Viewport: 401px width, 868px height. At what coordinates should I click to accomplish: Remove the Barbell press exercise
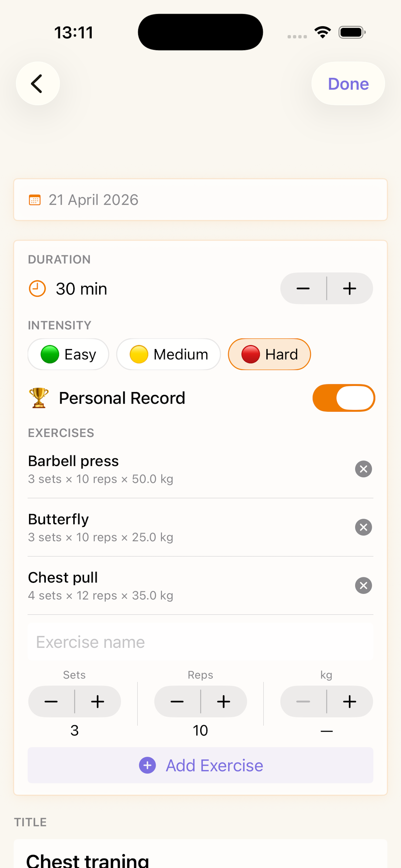[363, 469]
